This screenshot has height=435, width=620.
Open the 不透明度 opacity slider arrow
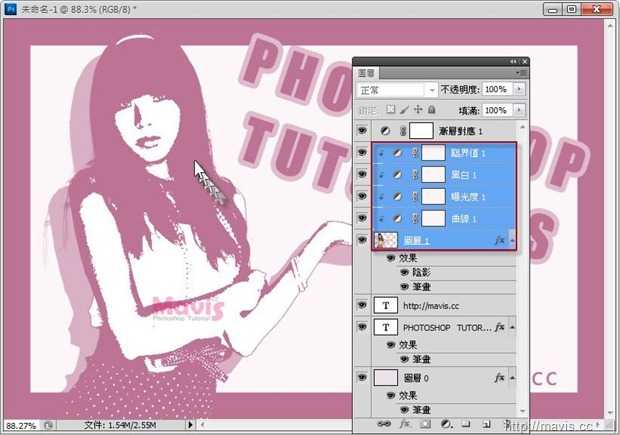pyautogui.click(x=519, y=89)
